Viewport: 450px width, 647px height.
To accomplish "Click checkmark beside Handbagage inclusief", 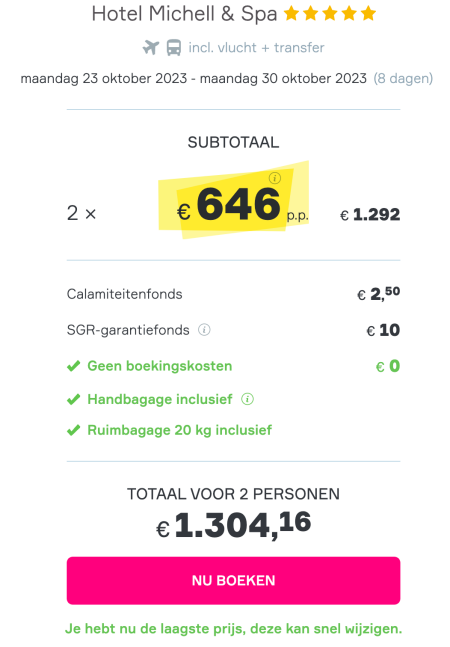I will point(73,399).
